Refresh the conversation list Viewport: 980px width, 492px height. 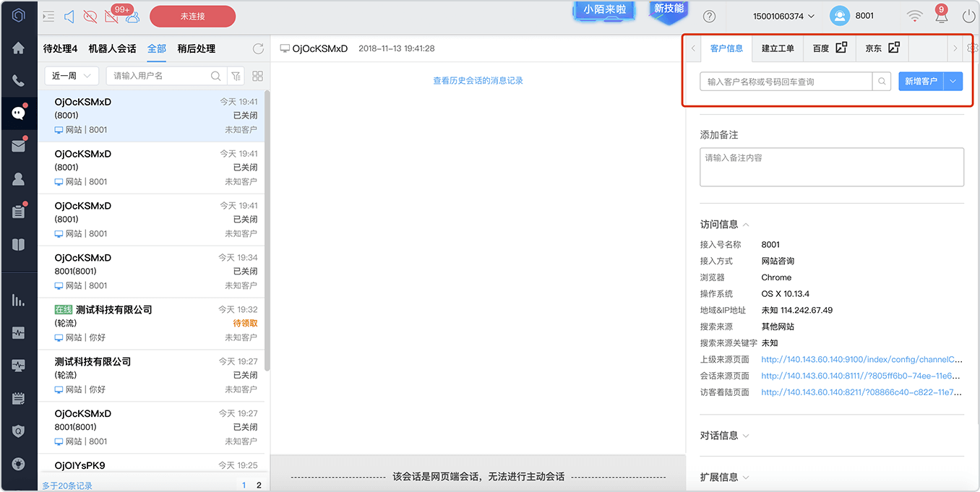pyautogui.click(x=258, y=48)
